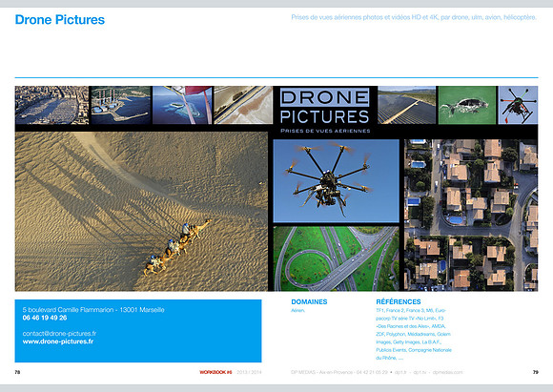This screenshot has width=553, height=392.
Task: Click the Drone Pictures page title
Action: click(x=60, y=20)
